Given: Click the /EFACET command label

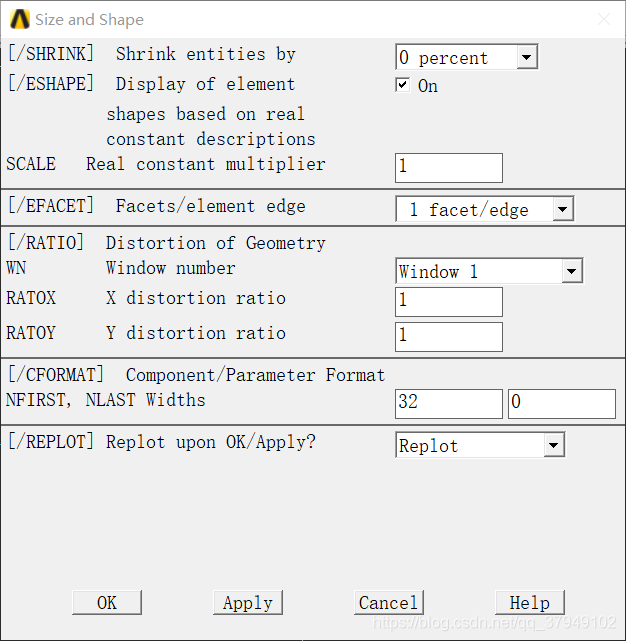Looking at the screenshot, I should coord(50,206).
